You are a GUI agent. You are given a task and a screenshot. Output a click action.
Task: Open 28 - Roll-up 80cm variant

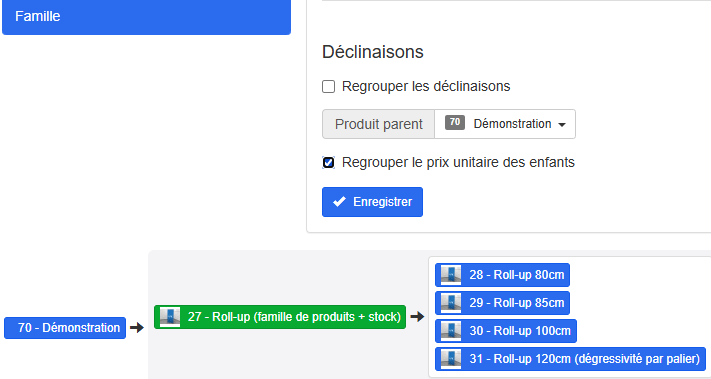pyautogui.click(x=502, y=275)
